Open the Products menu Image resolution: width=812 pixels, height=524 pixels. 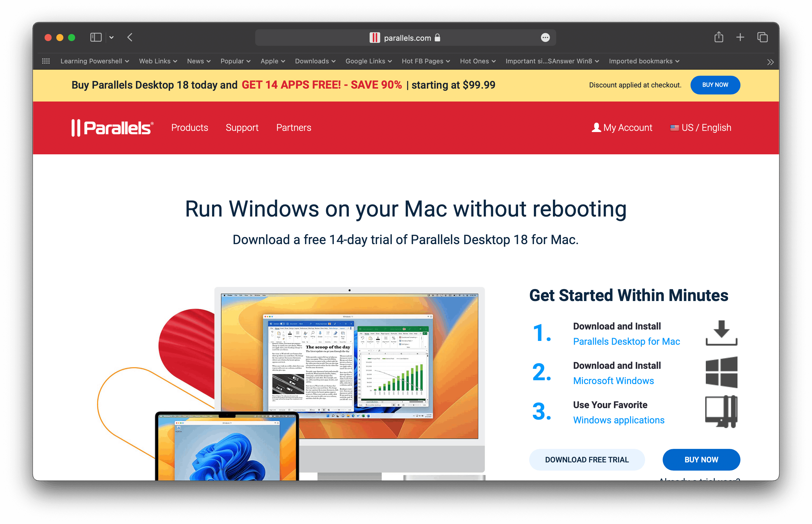[x=190, y=128]
